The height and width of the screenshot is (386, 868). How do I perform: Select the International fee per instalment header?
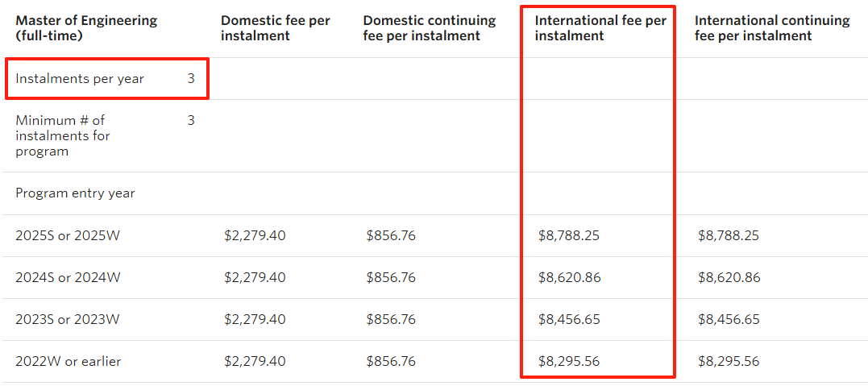coord(600,28)
